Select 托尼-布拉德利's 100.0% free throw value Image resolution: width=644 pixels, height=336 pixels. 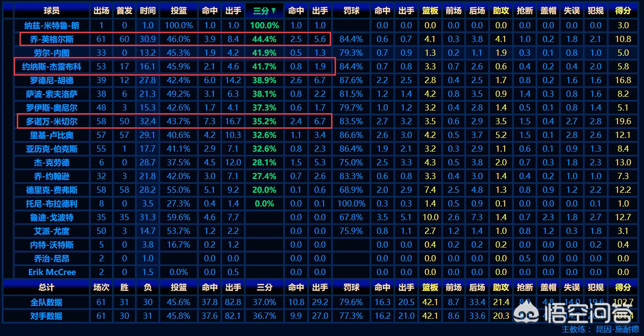(351, 204)
